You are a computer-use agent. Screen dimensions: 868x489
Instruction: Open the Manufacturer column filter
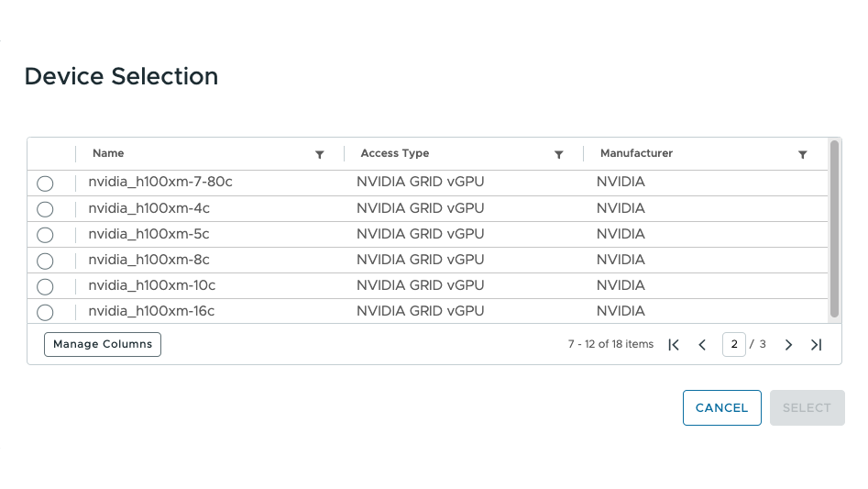point(802,154)
